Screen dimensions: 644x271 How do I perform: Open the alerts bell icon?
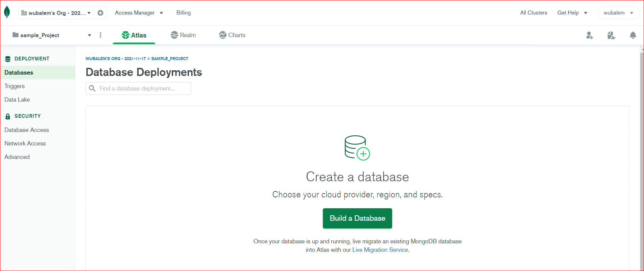(633, 35)
